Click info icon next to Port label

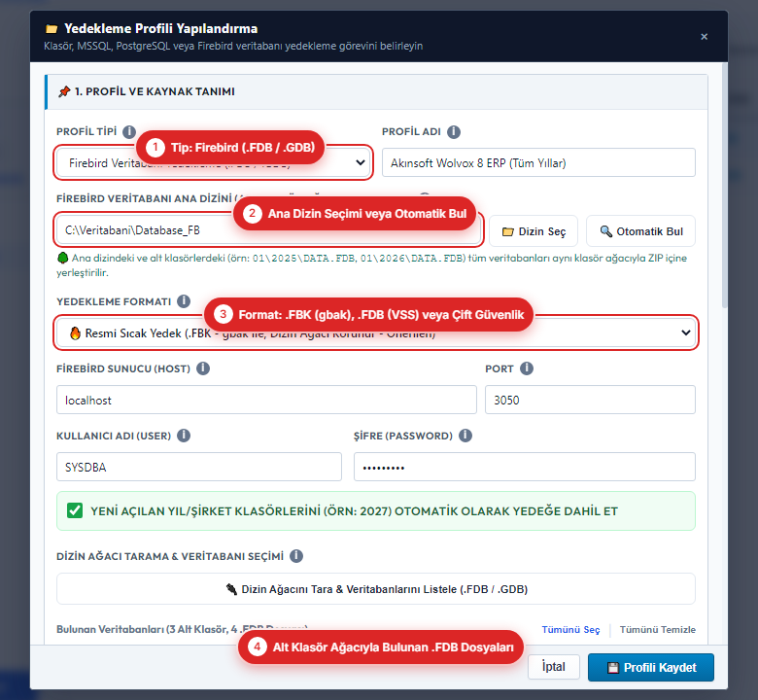[x=527, y=368]
